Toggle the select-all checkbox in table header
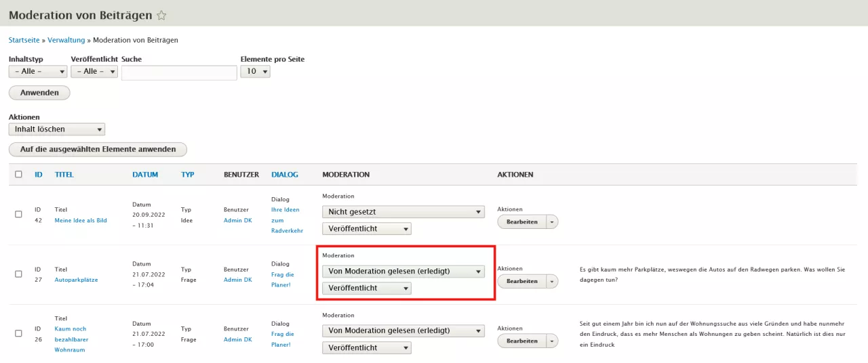The width and height of the screenshot is (868, 363). pos(18,174)
